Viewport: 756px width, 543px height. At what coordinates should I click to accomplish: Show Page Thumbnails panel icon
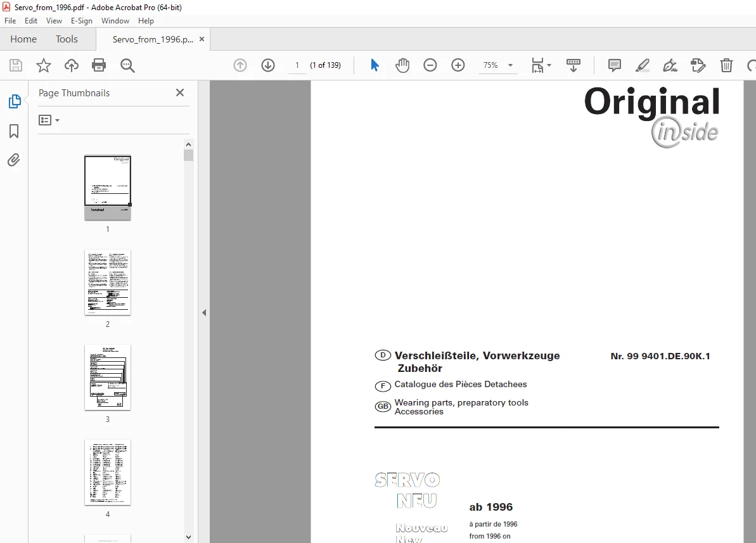pyautogui.click(x=15, y=101)
